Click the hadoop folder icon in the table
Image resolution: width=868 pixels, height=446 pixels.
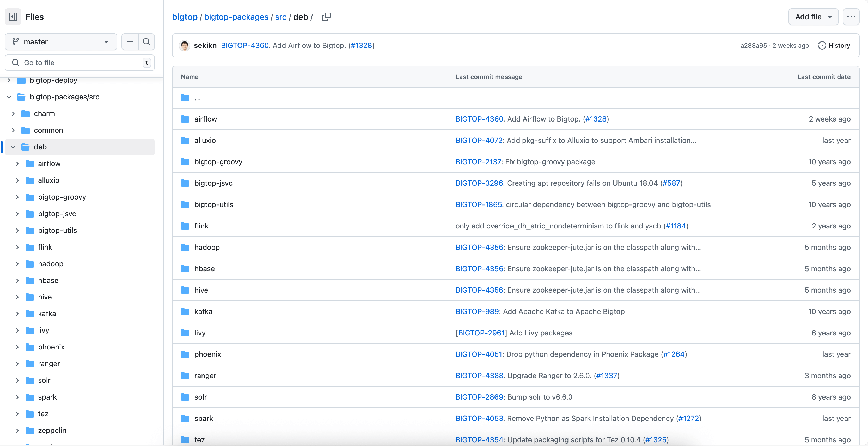pos(185,247)
